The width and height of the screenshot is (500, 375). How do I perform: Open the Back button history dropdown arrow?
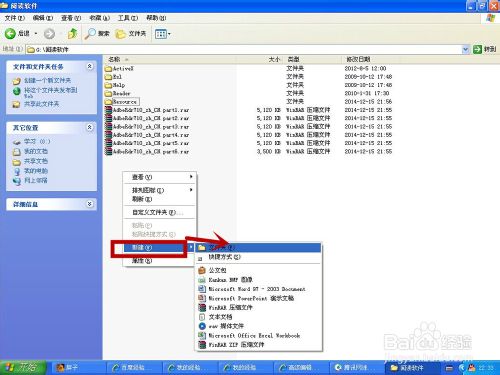(x=36, y=34)
